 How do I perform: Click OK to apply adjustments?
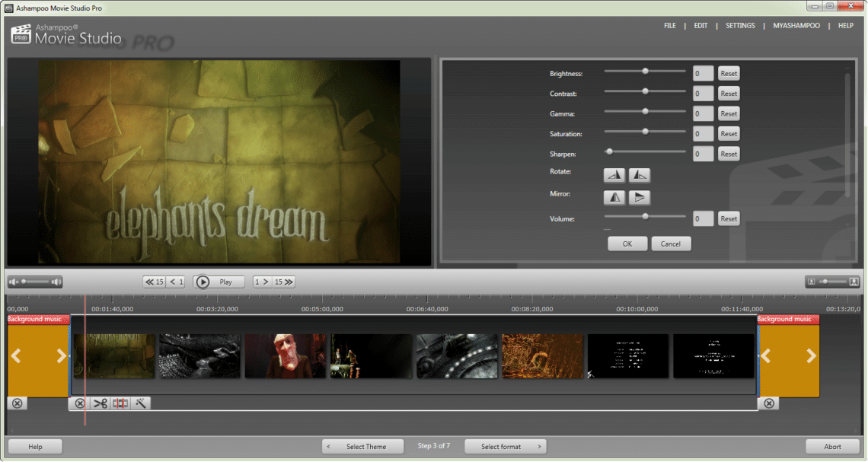tap(627, 244)
